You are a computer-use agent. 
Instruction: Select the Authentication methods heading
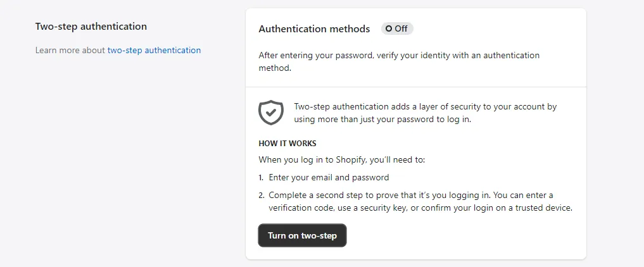(x=314, y=28)
